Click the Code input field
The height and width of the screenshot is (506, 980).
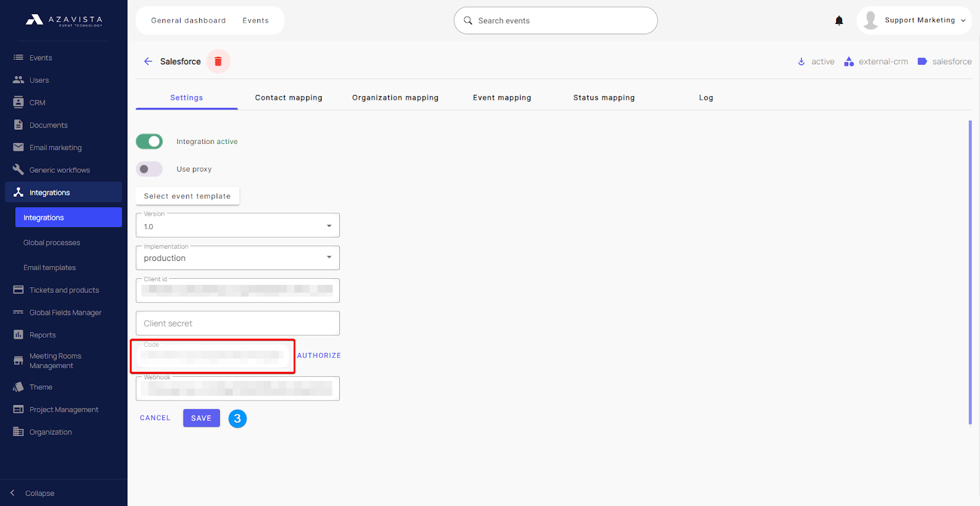213,356
